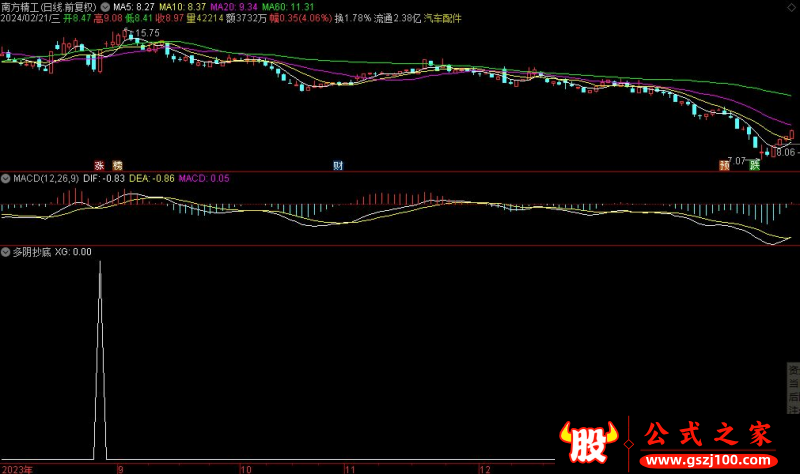Open the 财 financial marker icon
The width and height of the screenshot is (800, 474).
pos(338,165)
